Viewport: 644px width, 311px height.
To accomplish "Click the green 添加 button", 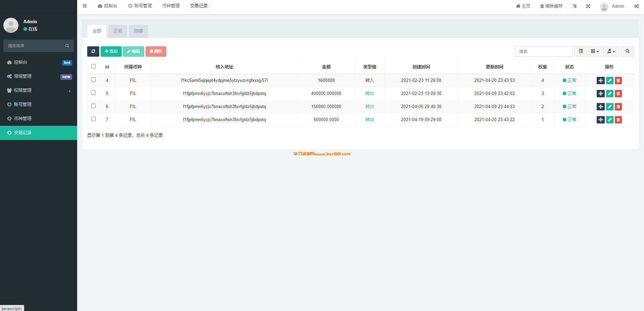I will coord(111,51).
